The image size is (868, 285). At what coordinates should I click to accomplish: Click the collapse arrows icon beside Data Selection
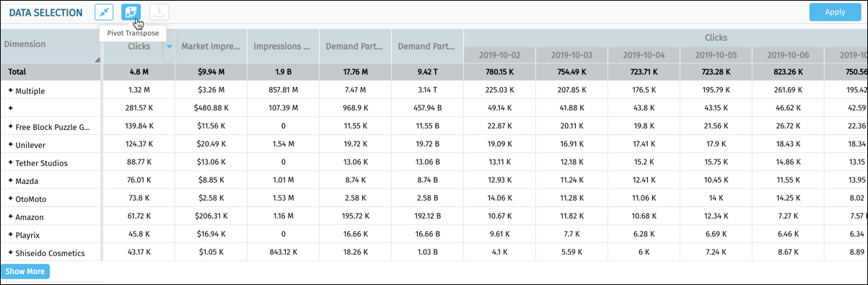(104, 12)
